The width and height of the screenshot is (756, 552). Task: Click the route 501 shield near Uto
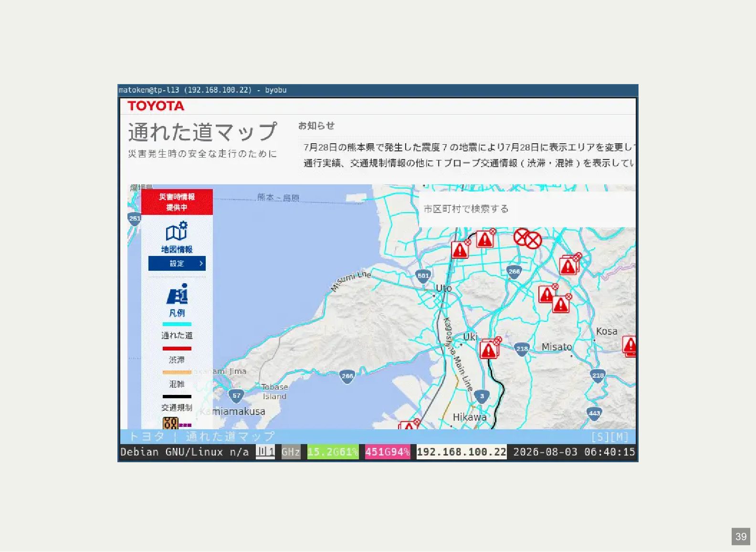(423, 276)
